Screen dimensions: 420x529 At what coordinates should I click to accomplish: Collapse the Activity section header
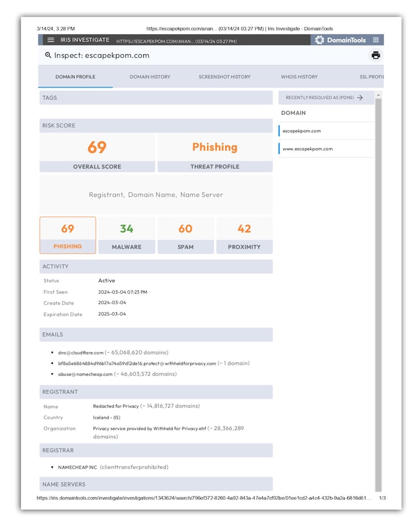(156, 266)
